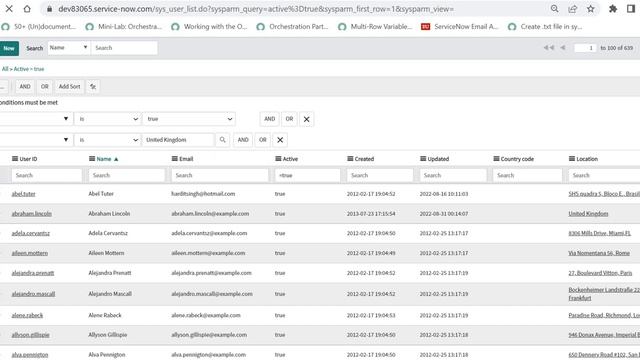
Task: Click top-level OR condition button
Action: tap(44, 87)
